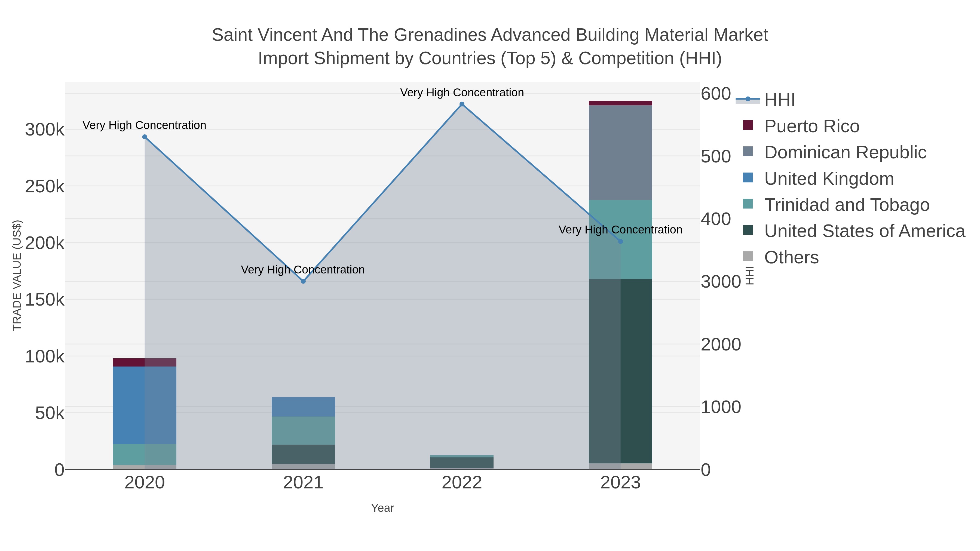The height and width of the screenshot is (551, 980).
Task: Click the 3000 HHI axis tick label
Action: 721,282
